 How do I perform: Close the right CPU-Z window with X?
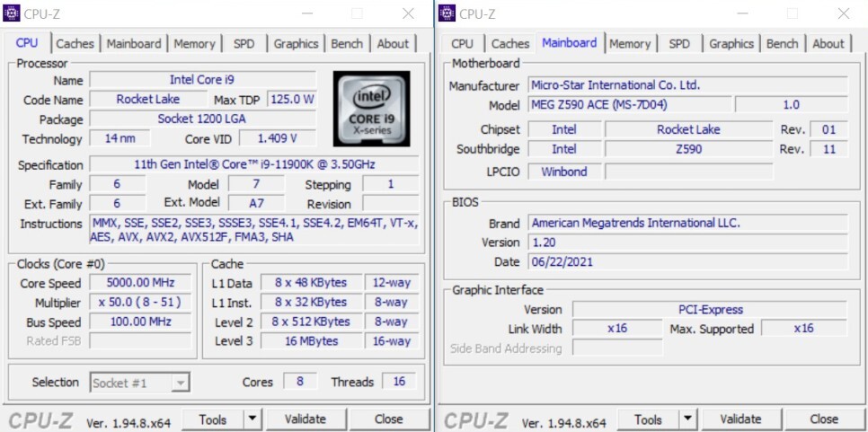pyautogui.click(x=845, y=13)
